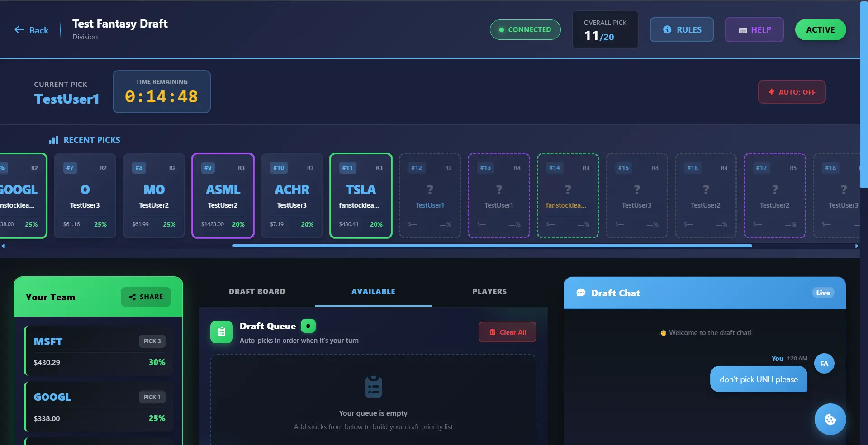868x445 pixels.
Task: Click upcoming pick card #12 for TestUser1
Action: coord(430,195)
